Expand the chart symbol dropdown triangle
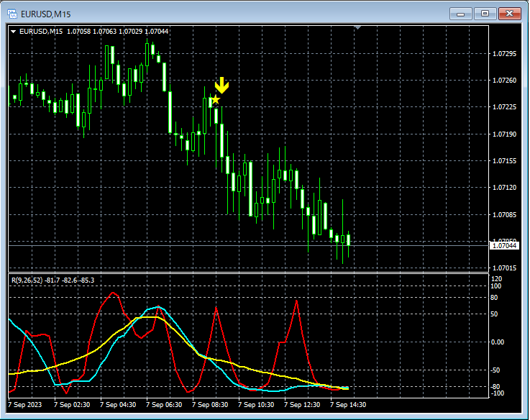This screenshot has height=420, width=530. coord(13,32)
